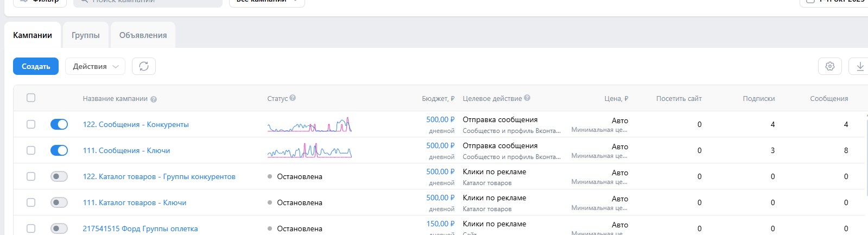Expand the Действия dropdown
The image size is (868, 235).
point(96,66)
